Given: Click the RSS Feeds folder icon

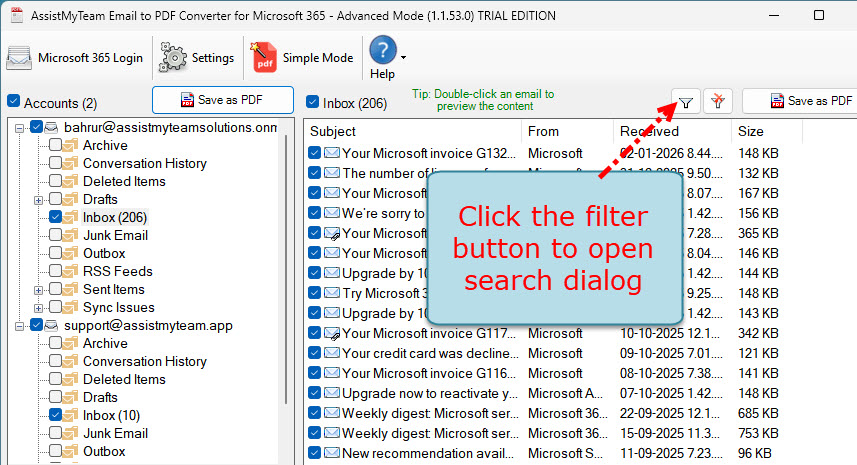Looking at the screenshot, I should tap(71, 271).
